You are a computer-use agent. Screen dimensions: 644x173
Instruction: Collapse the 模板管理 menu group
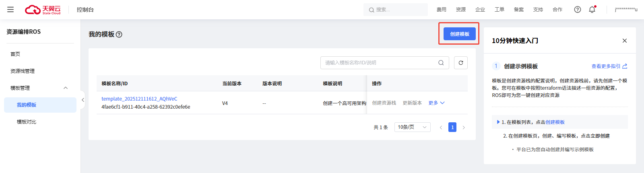(x=66, y=88)
